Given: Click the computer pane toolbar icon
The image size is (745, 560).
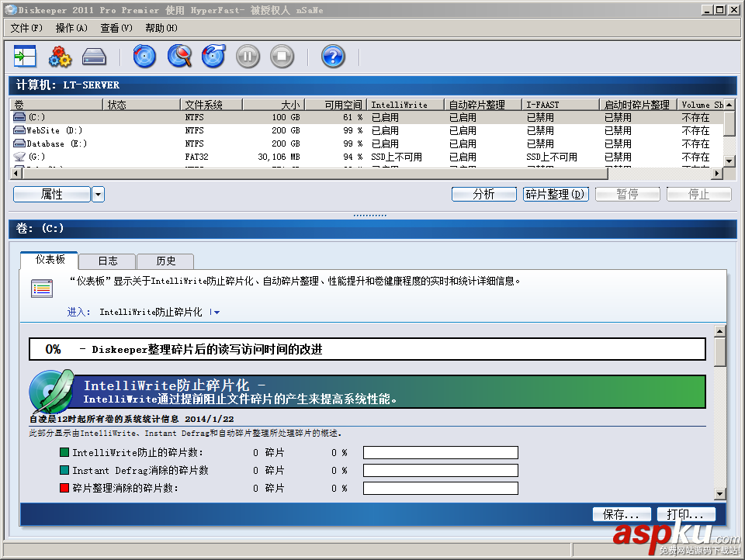Looking at the screenshot, I should click(25, 57).
